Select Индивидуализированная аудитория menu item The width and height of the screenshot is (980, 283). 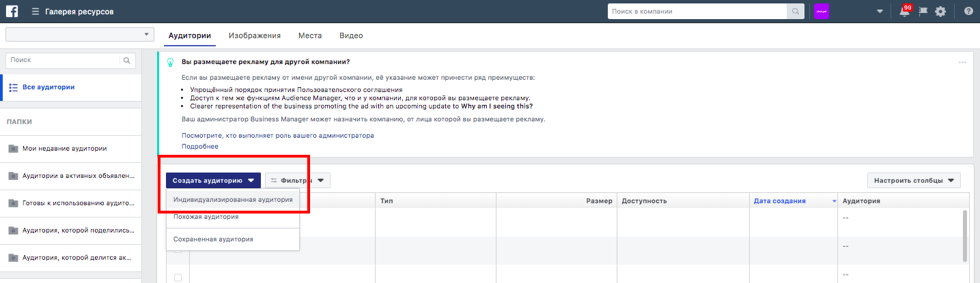pos(233,200)
